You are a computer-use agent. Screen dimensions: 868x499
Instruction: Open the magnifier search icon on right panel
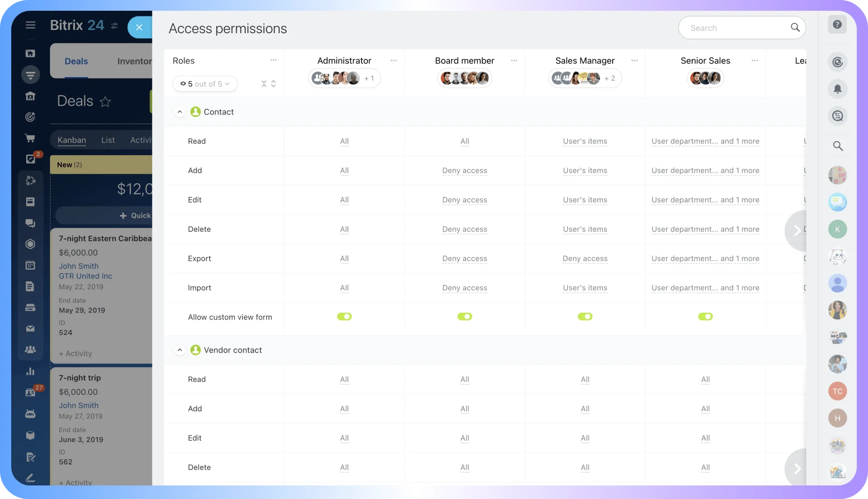pyautogui.click(x=838, y=146)
